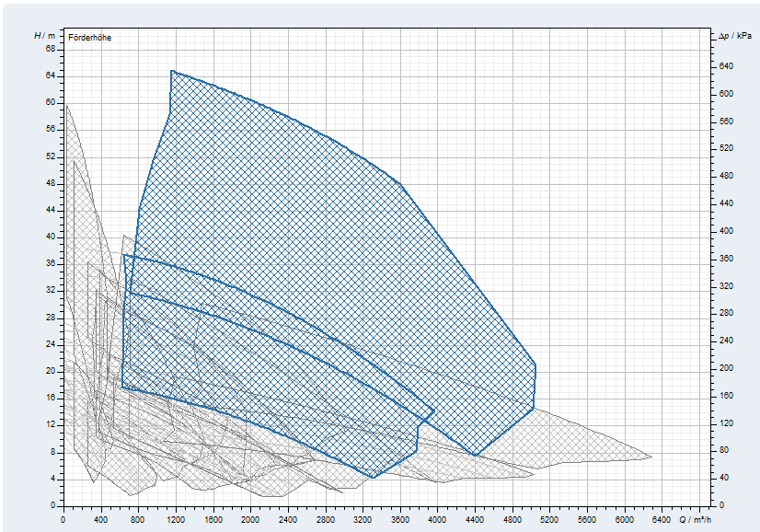Click the 32 tick on the H axis
This screenshot has height=532, width=760.
51,291
